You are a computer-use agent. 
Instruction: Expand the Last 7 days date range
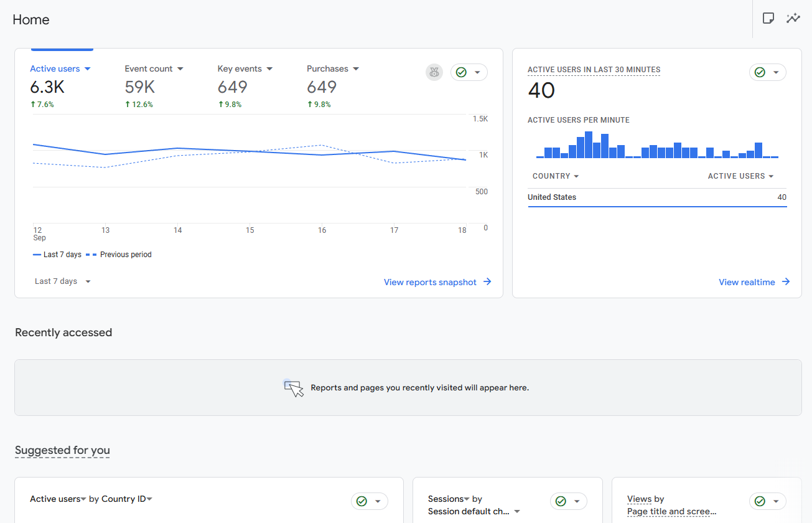pos(63,281)
